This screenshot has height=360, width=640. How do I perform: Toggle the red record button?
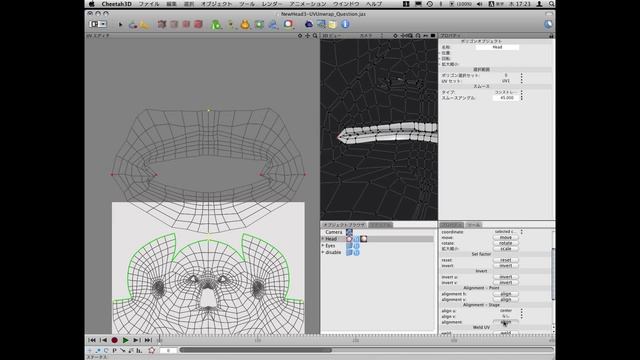pyautogui.click(x=115, y=340)
